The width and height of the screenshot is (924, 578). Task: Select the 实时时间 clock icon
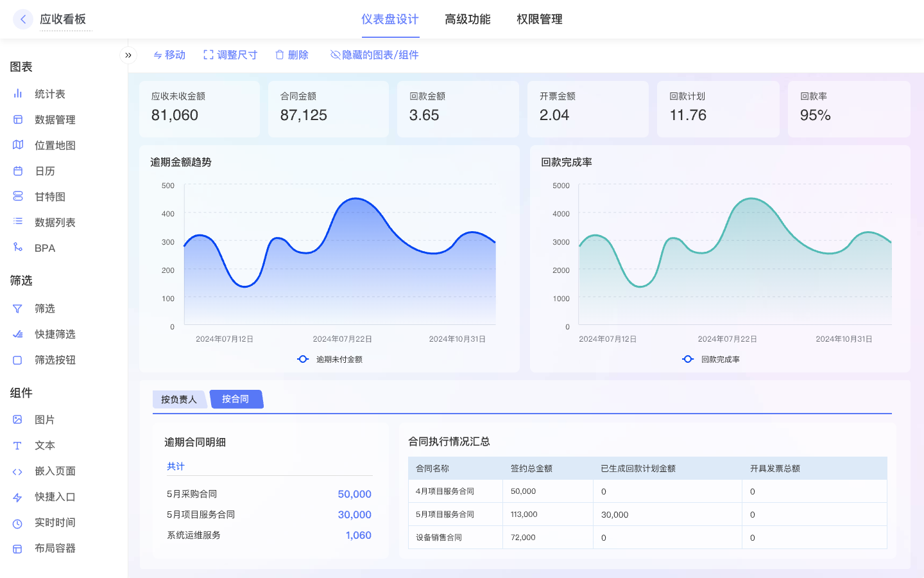click(x=18, y=523)
